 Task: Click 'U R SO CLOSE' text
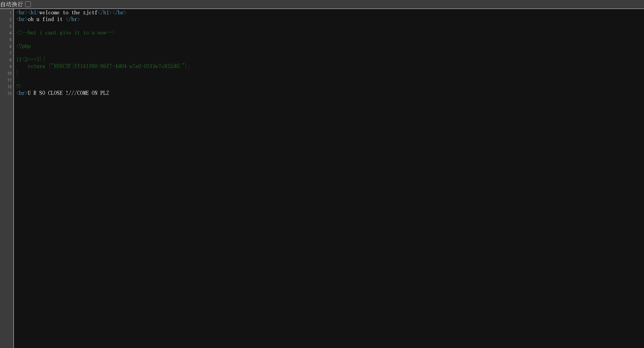[45, 93]
